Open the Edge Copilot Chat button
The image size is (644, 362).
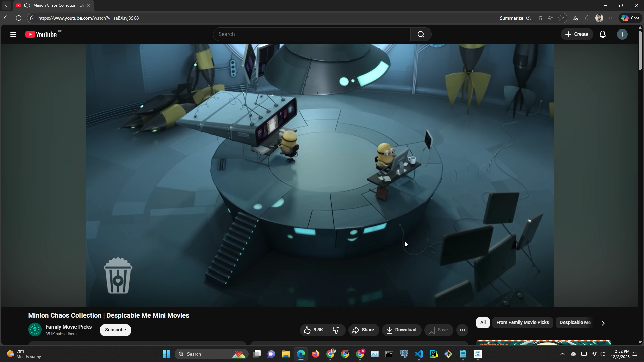(630, 18)
